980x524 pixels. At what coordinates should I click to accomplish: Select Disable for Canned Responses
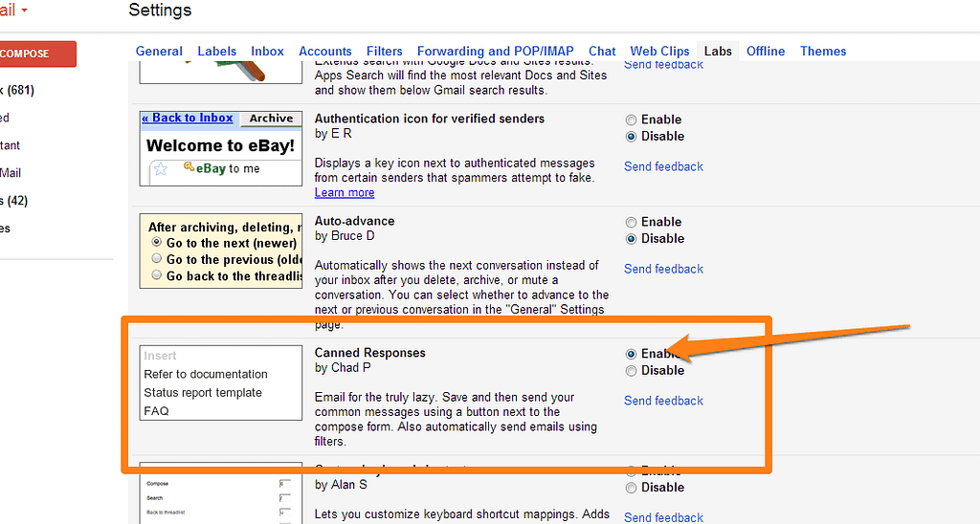(x=631, y=371)
